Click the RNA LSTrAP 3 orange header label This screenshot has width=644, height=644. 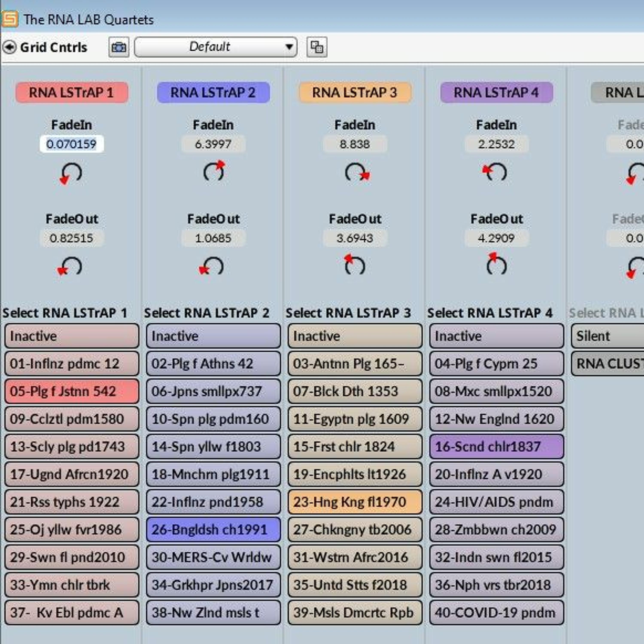tap(355, 92)
